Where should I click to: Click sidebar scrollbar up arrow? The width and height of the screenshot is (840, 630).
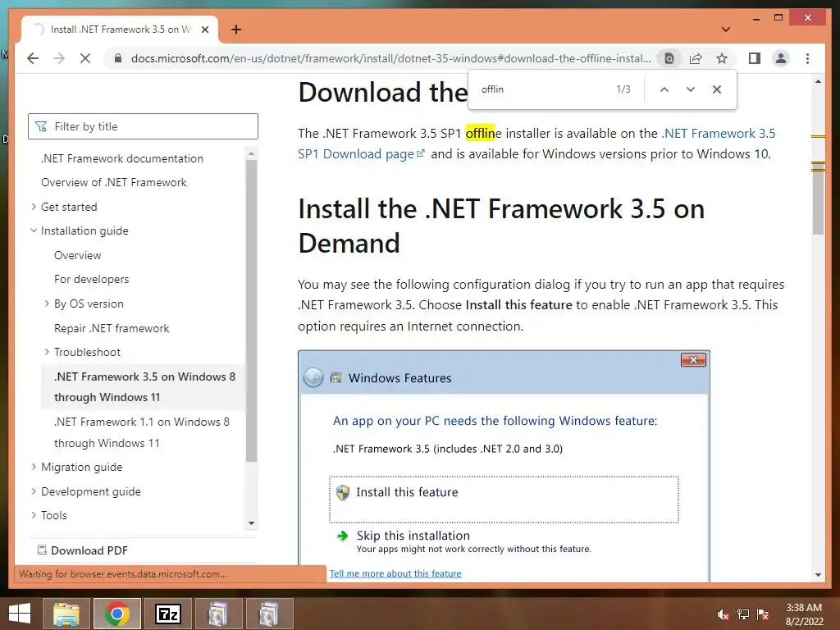tap(251, 153)
